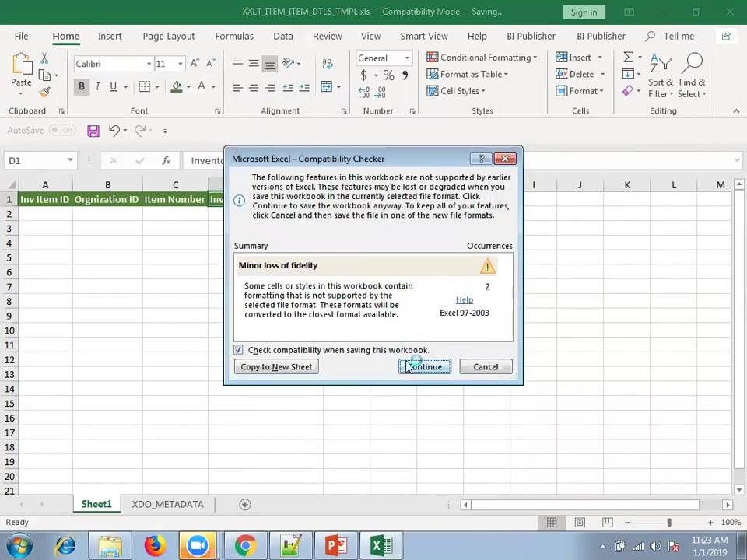
Task: Click the Orientation text angle icon
Action: tap(288, 63)
